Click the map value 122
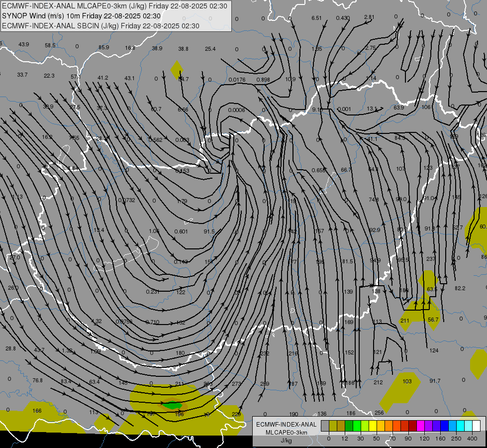This screenshot has height=448, width=487. (x=181, y=292)
